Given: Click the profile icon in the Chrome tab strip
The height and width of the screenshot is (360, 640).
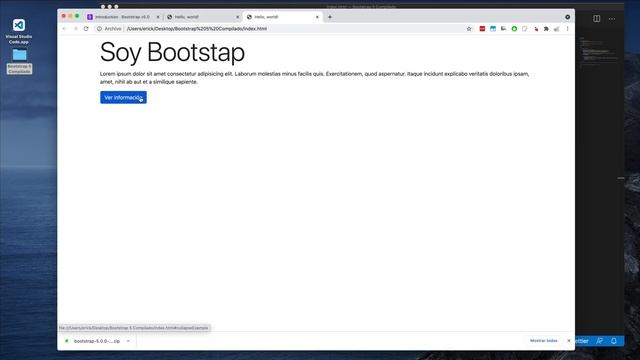Looking at the screenshot, I should (568, 17).
